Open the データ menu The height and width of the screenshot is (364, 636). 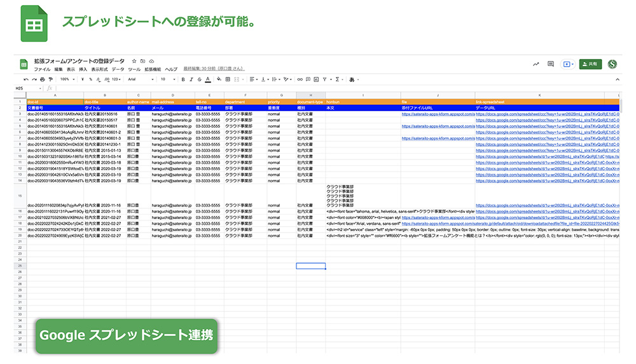(118, 69)
